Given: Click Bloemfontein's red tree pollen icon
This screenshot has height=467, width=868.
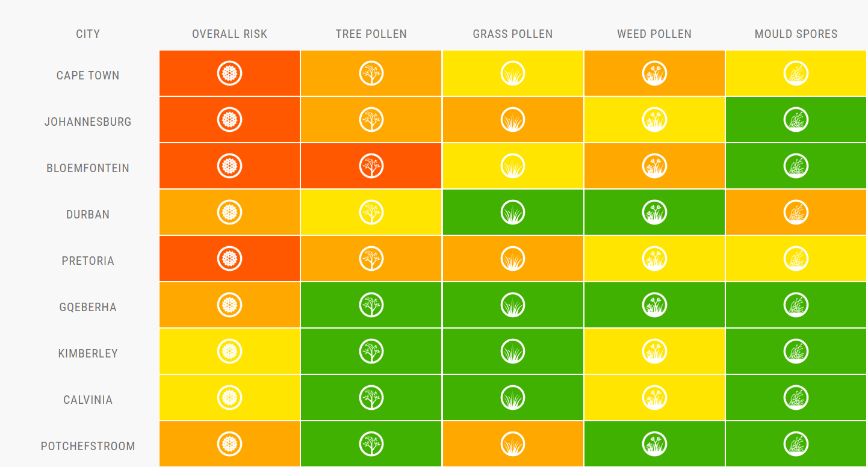Looking at the screenshot, I should [371, 166].
